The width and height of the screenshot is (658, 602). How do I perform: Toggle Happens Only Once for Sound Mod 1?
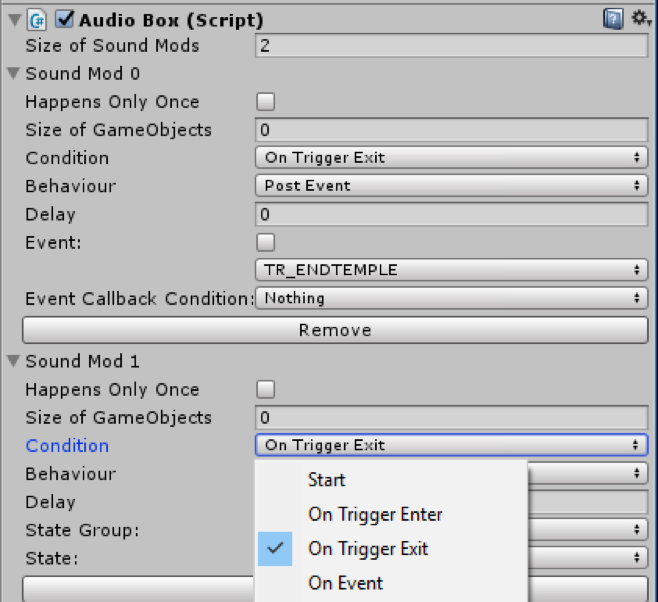[x=266, y=389]
